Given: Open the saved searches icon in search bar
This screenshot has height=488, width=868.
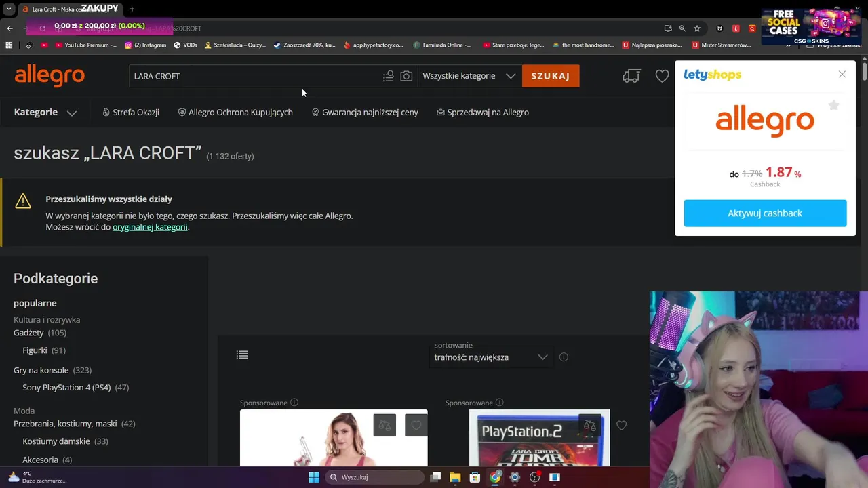Looking at the screenshot, I should (x=388, y=76).
